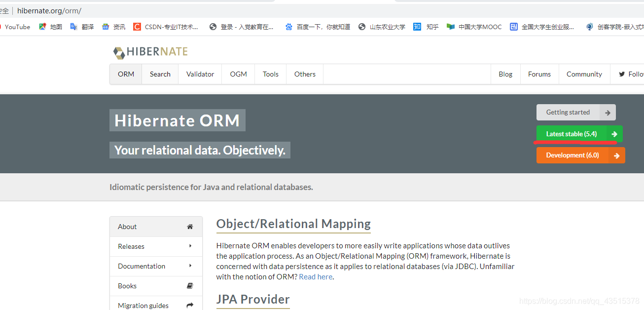Open the YouTube bookmark
Image resolution: width=644 pixels, height=310 pixels.
[15, 27]
